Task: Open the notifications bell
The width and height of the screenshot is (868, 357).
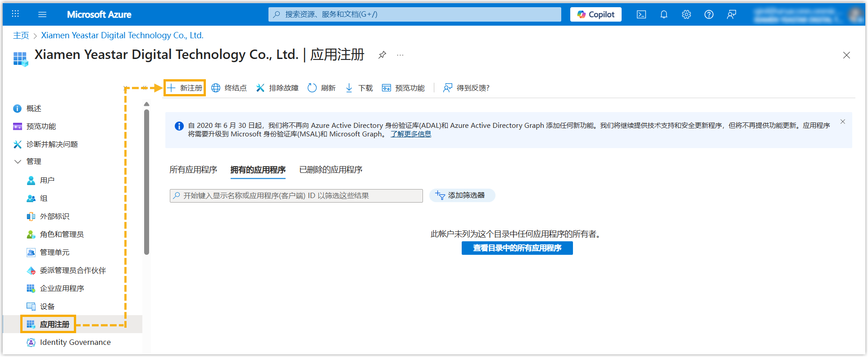Action: (663, 14)
